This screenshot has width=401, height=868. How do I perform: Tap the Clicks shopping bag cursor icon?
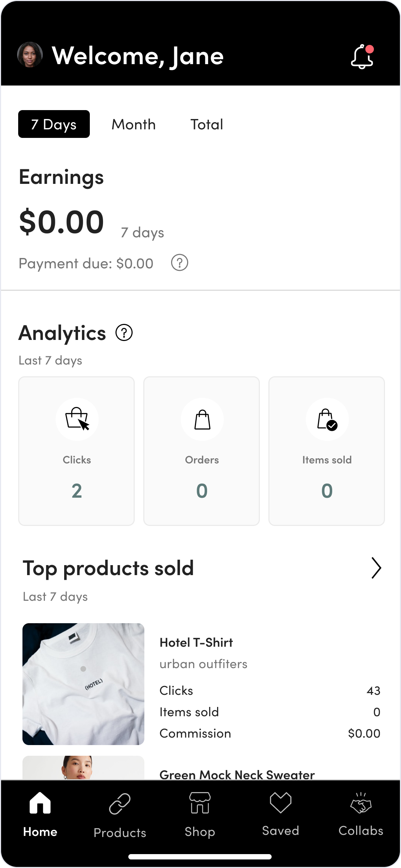(77, 419)
